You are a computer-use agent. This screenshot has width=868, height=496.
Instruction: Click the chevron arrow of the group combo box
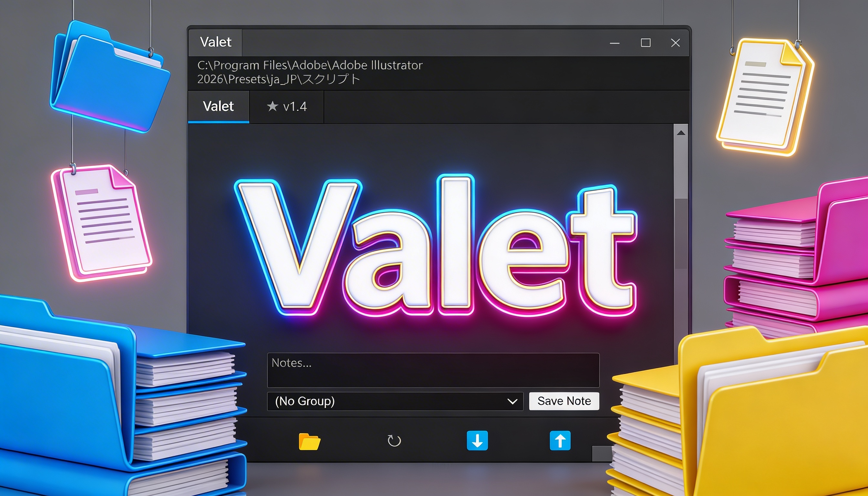tap(512, 402)
